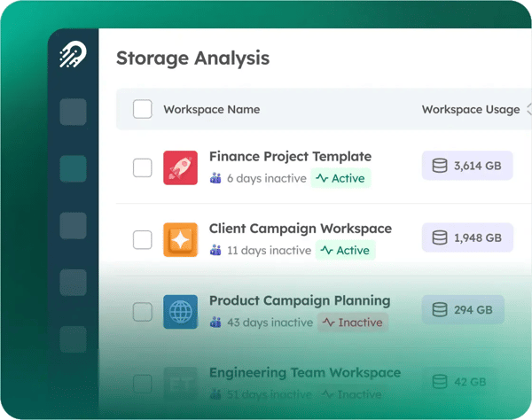Check the Client Campaign Workspace row checkbox
The image size is (532, 420).
[143, 239]
